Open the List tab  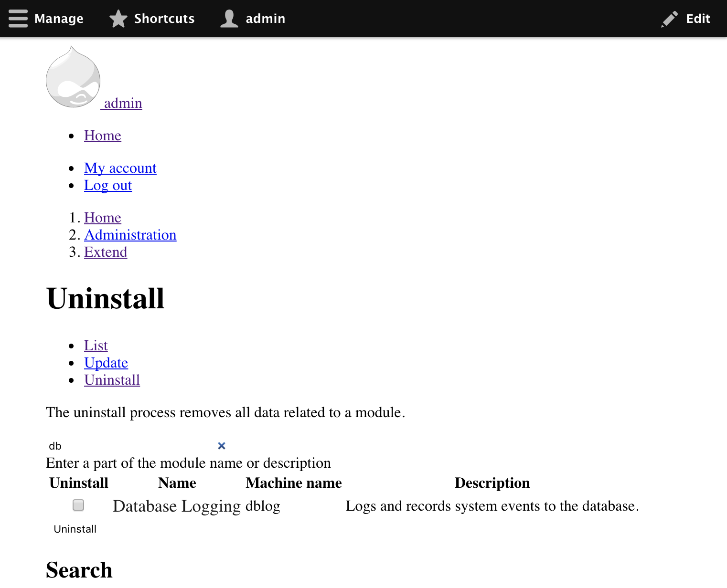96,345
